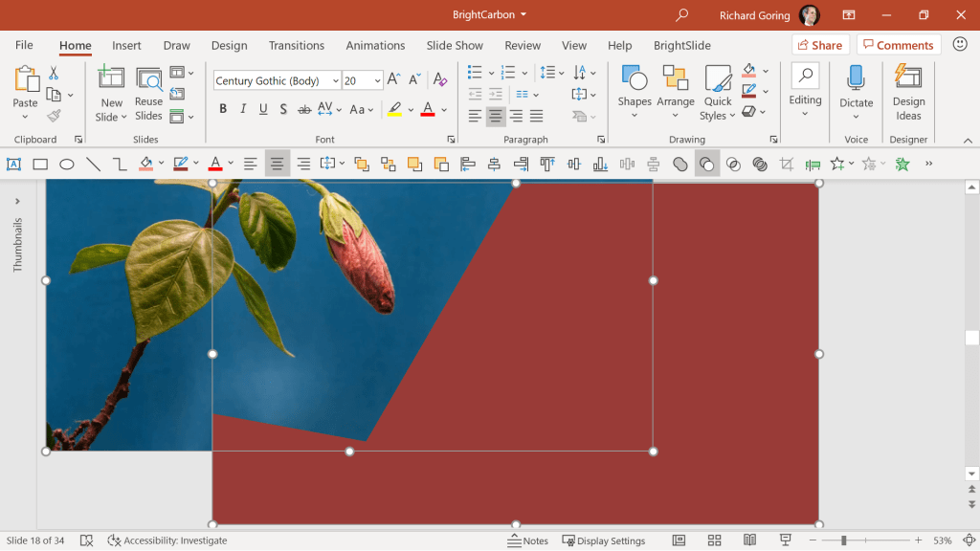
Task: Switch to the Animations ribbon tab
Action: tap(374, 45)
